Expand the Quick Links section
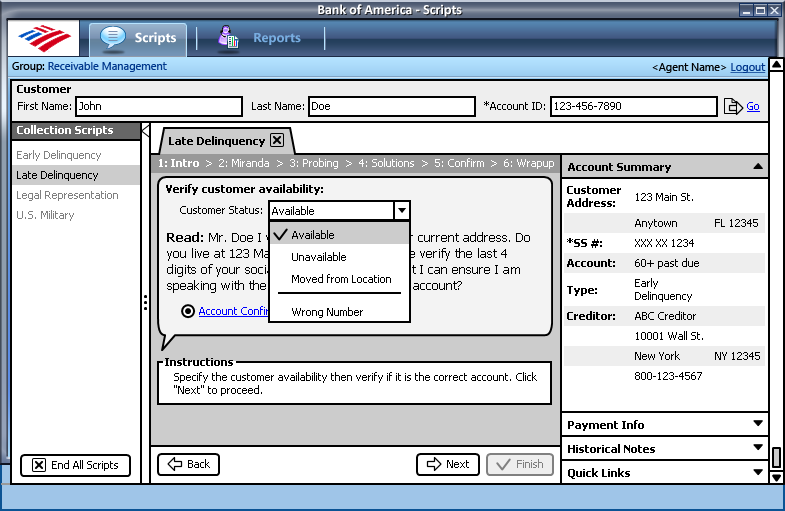 [x=758, y=472]
